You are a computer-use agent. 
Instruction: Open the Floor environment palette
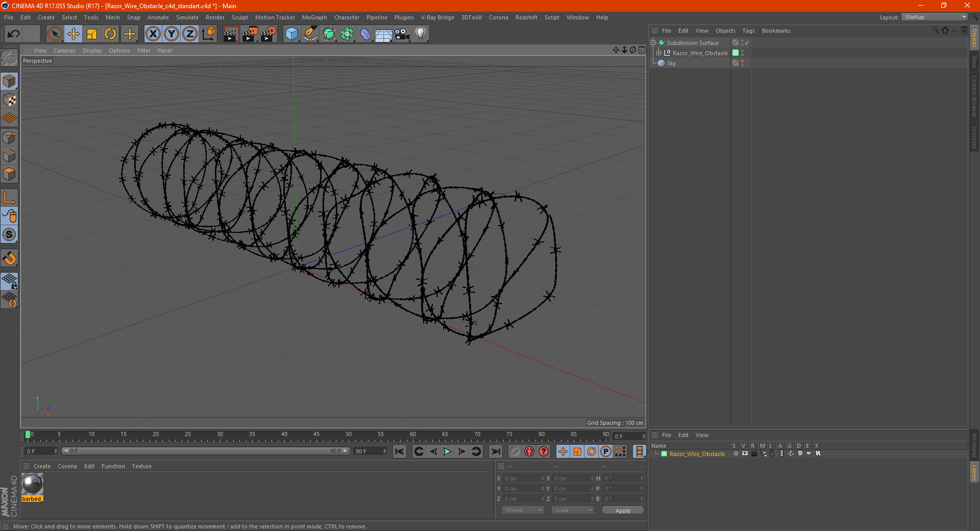click(x=384, y=34)
